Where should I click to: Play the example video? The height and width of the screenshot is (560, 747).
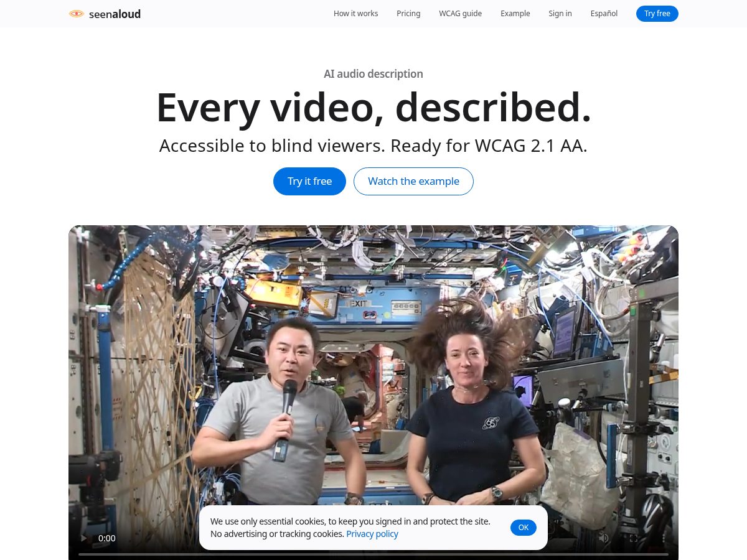(84, 538)
